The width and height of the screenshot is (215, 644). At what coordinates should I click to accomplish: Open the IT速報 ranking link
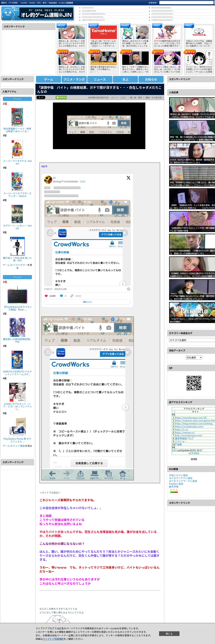(x=178, y=445)
